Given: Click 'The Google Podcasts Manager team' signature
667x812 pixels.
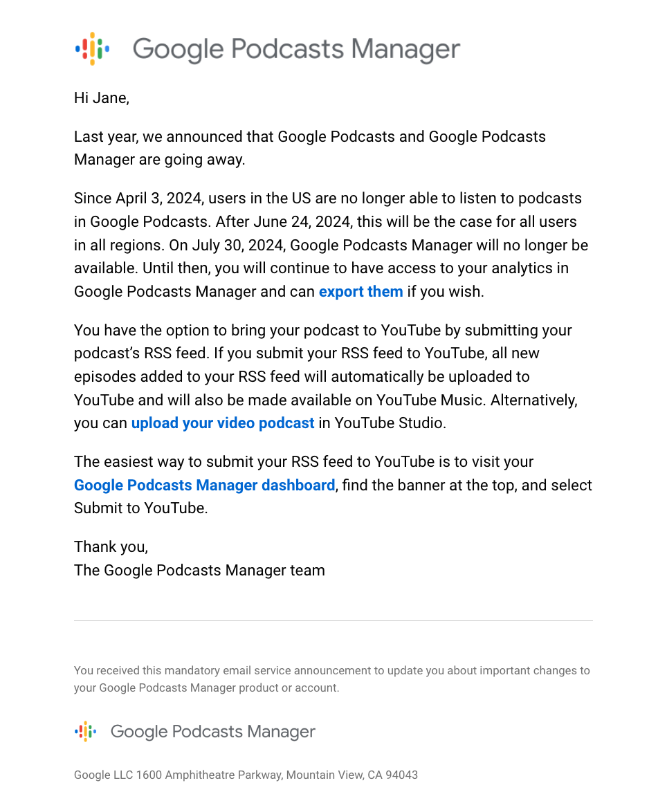Looking at the screenshot, I should pos(199,570).
